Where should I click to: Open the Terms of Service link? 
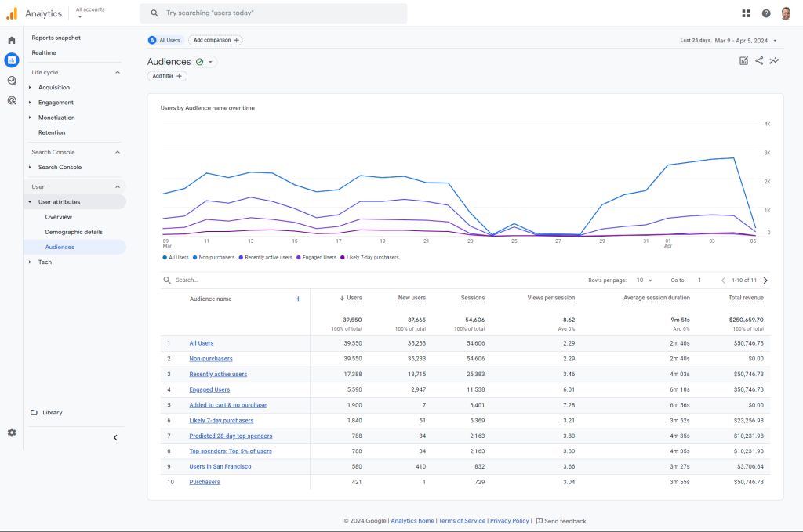pos(462,521)
